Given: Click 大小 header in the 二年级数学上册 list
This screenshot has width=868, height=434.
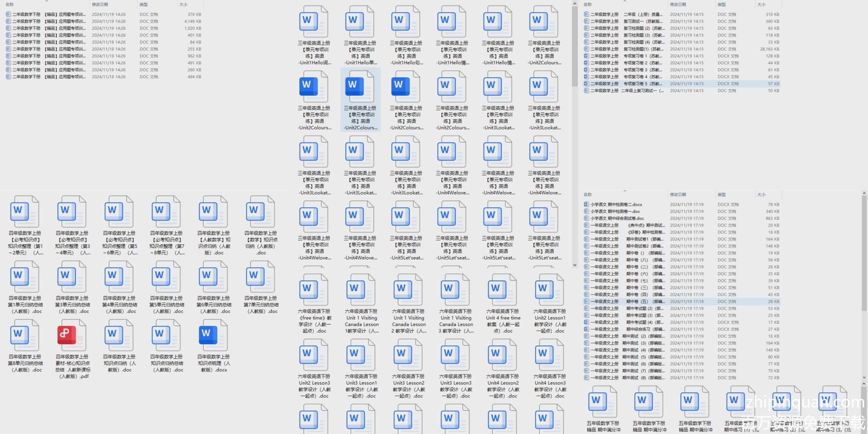Looking at the screenshot, I should (761, 5).
